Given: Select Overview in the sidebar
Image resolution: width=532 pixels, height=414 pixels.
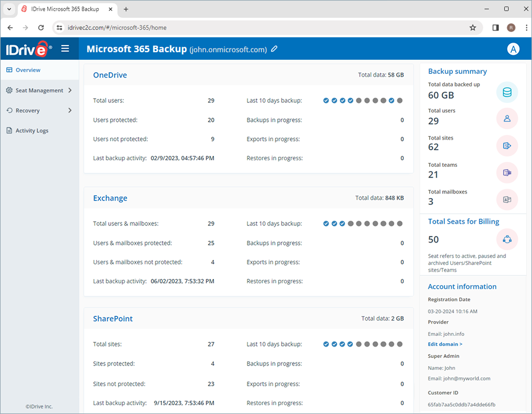Looking at the screenshot, I should coord(40,70).
